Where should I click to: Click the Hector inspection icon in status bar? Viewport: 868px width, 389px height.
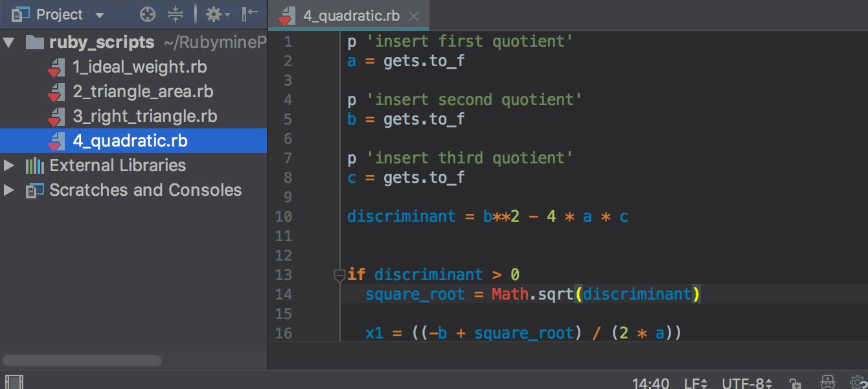tap(828, 383)
